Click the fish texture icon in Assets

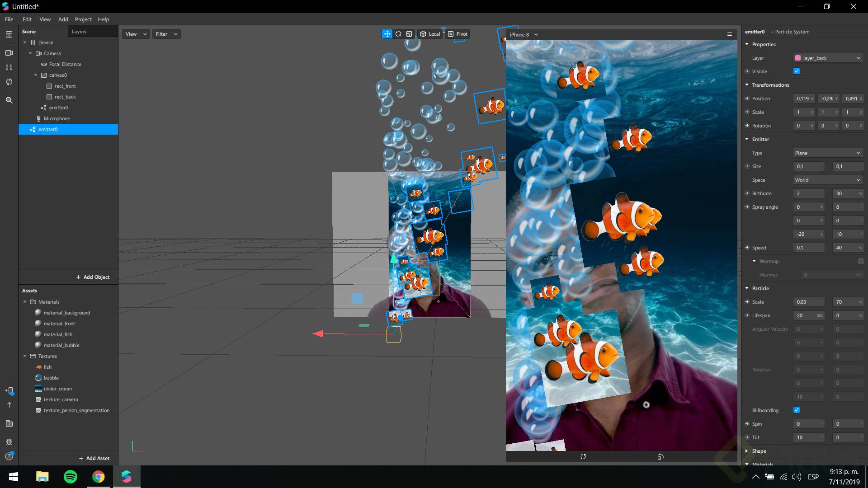point(38,367)
